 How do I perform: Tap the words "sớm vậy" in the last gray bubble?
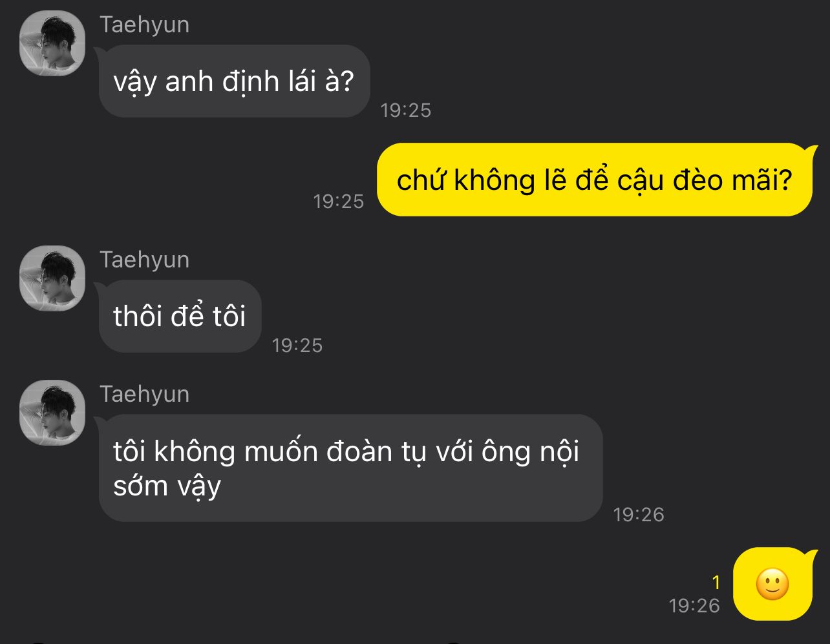click(167, 486)
